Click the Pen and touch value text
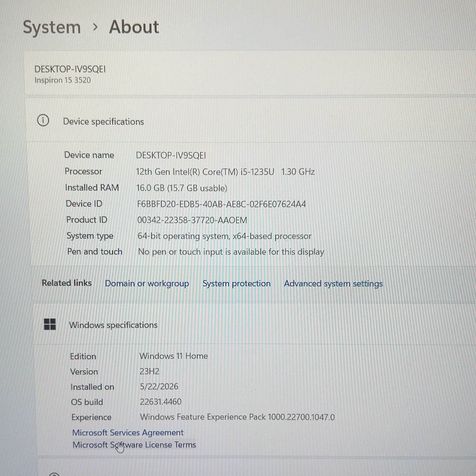Screen dimensions: 476x476 pyautogui.click(x=231, y=252)
